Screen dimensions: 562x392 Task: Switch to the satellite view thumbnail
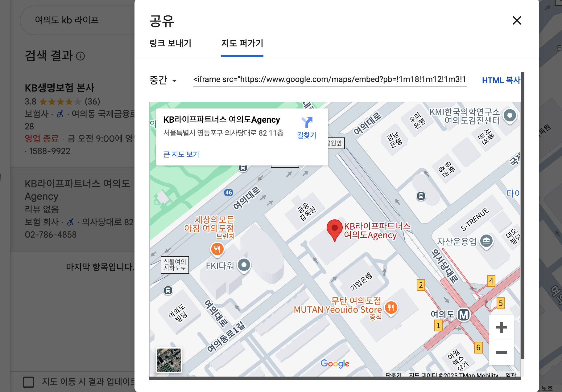click(169, 360)
